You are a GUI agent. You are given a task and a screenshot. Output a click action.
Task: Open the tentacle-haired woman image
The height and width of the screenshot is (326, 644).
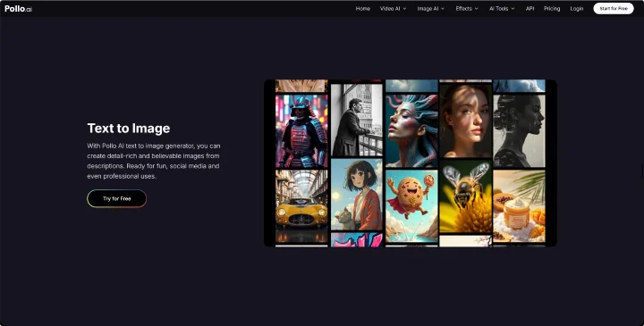[x=411, y=131]
